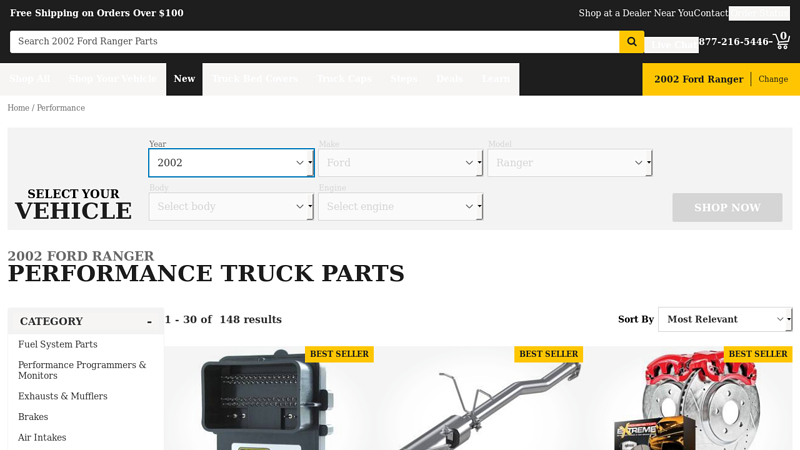The height and width of the screenshot is (450, 800).
Task: Filter by Brakes category
Action: [x=33, y=417]
